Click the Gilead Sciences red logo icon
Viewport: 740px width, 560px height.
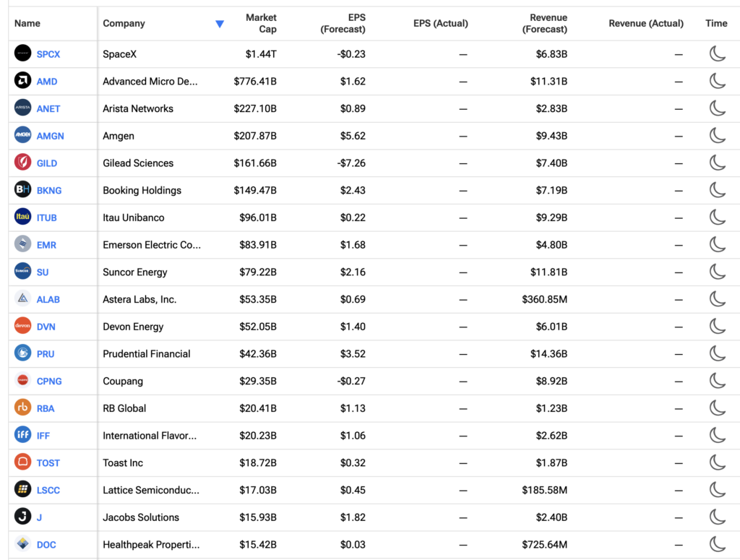pyautogui.click(x=22, y=163)
